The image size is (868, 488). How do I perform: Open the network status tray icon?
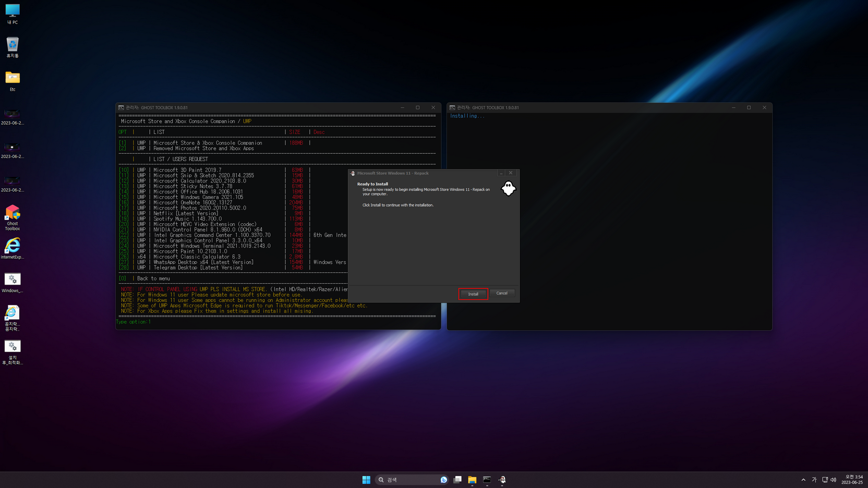(x=825, y=480)
